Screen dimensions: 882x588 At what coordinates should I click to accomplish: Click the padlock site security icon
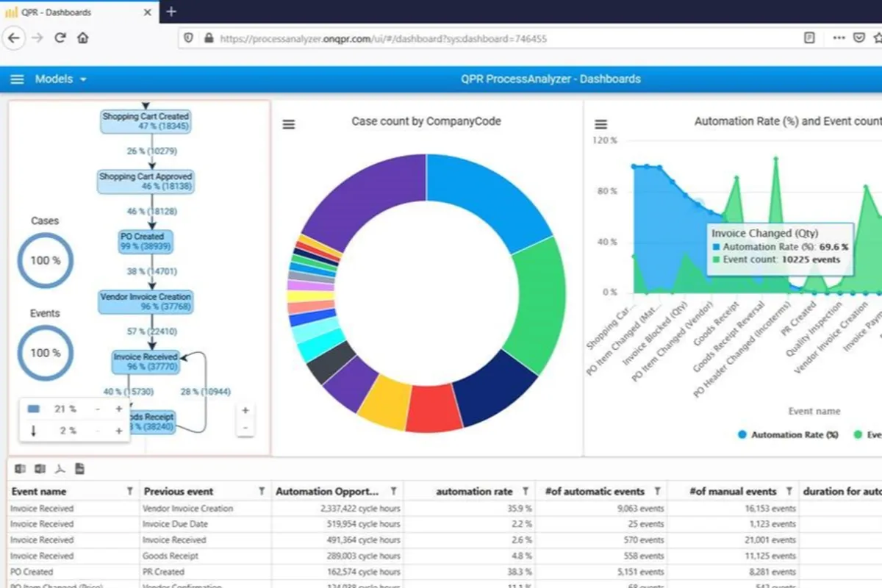tap(209, 38)
